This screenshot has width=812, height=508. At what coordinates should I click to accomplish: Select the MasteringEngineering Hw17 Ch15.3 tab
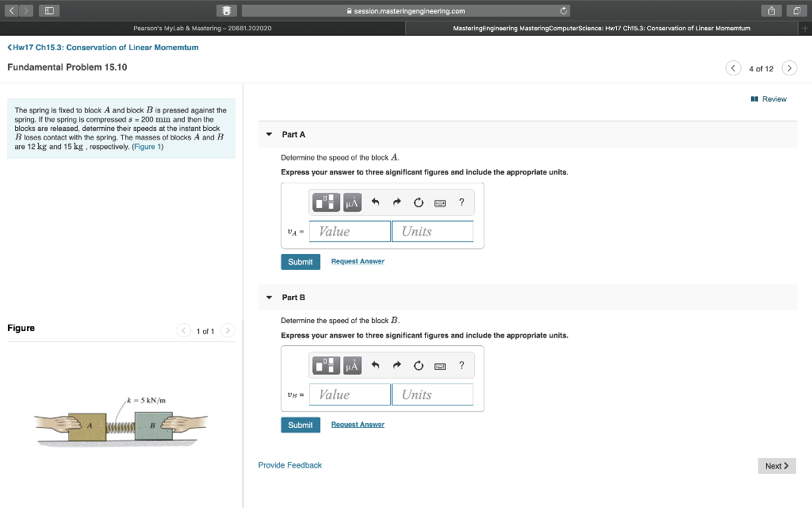pos(603,28)
